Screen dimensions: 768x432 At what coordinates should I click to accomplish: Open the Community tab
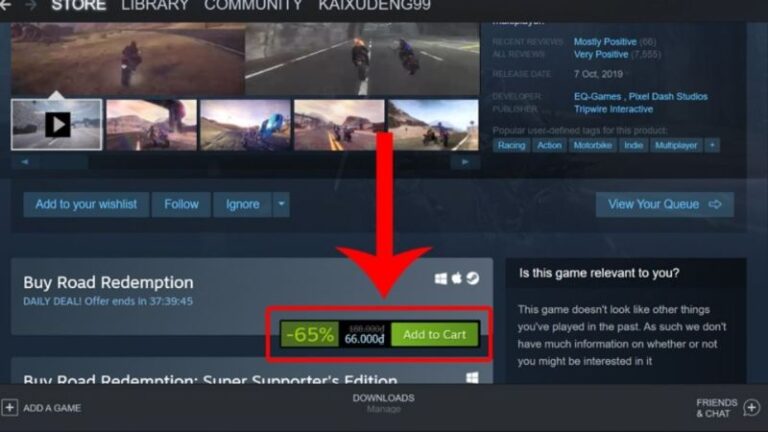coord(253,5)
